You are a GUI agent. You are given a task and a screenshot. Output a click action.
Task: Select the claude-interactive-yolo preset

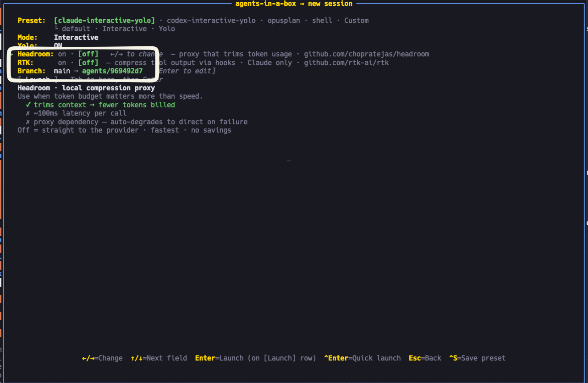pyautogui.click(x=104, y=21)
